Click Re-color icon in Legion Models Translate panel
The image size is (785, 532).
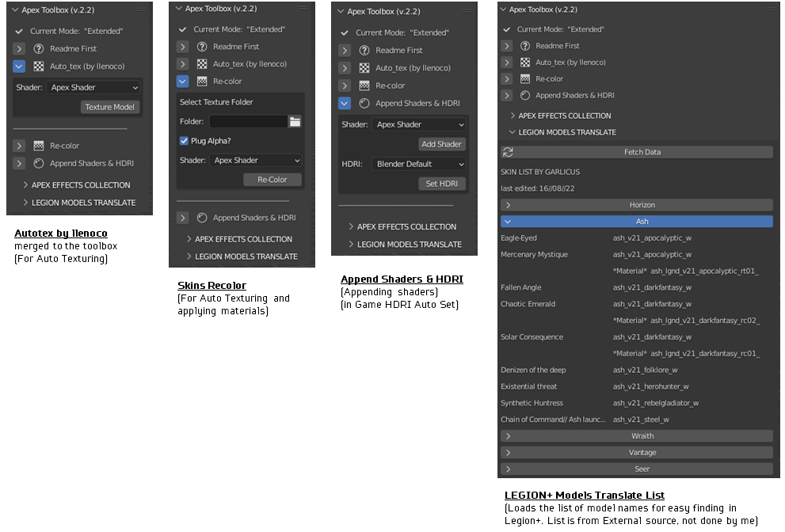click(524, 79)
